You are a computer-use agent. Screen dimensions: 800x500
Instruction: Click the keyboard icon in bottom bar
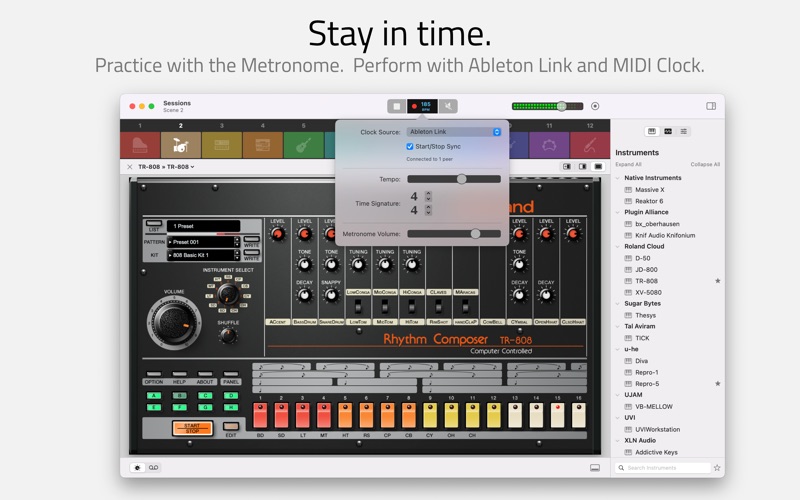coord(595,467)
